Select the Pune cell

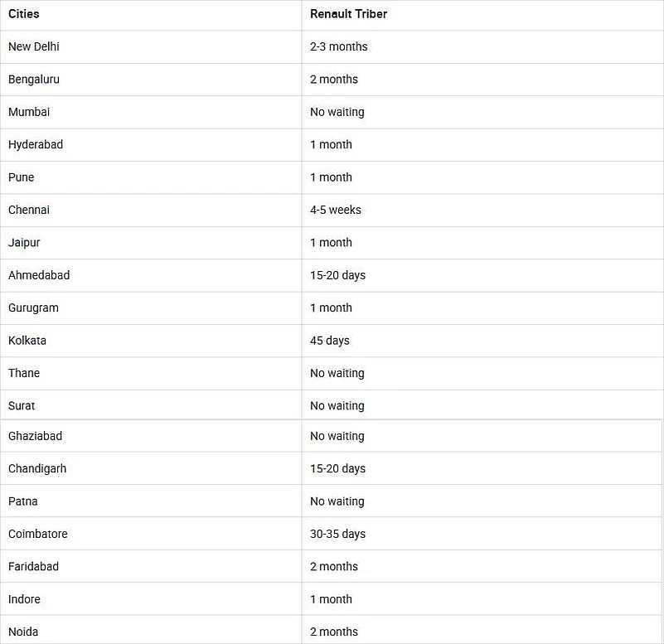22,177
